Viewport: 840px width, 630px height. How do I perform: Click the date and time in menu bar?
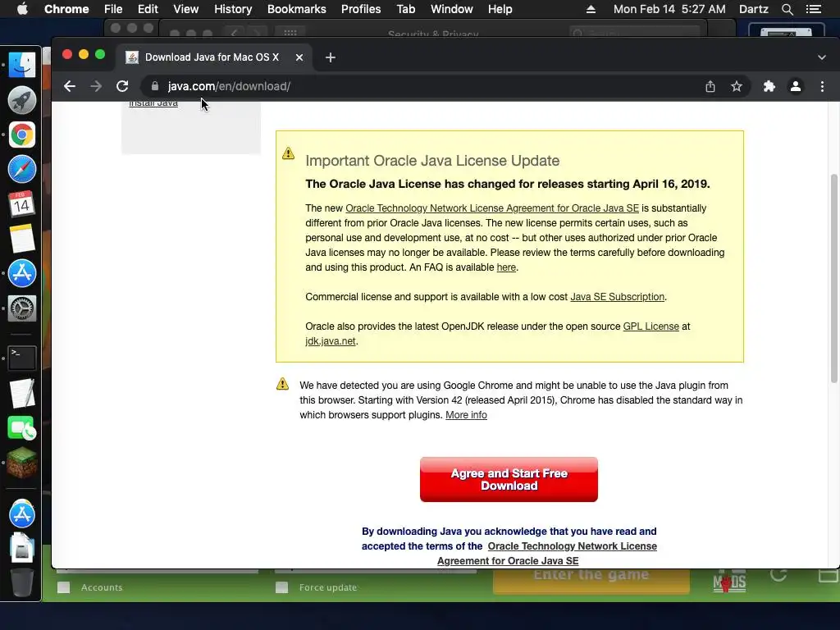click(669, 9)
